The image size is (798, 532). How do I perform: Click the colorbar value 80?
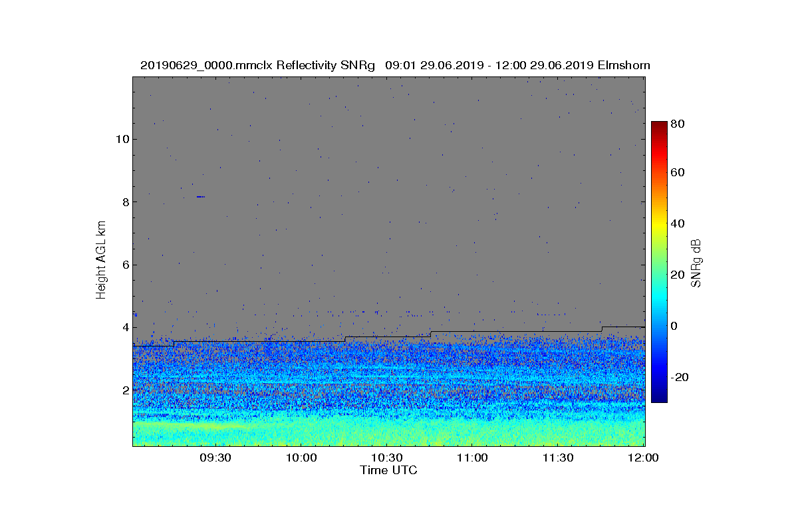point(678,124)
